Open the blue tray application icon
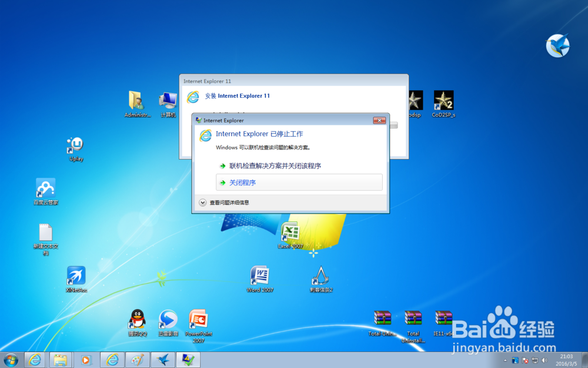The height and width of the screenshot is (368, 588). [x=515, y=360]
